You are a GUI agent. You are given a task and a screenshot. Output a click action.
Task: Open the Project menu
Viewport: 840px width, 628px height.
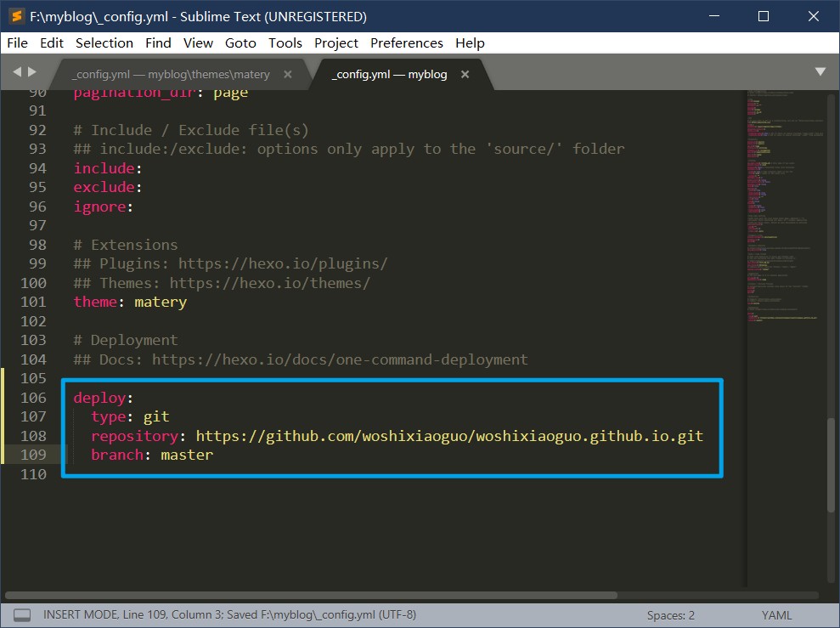click(x=335, y=42)
